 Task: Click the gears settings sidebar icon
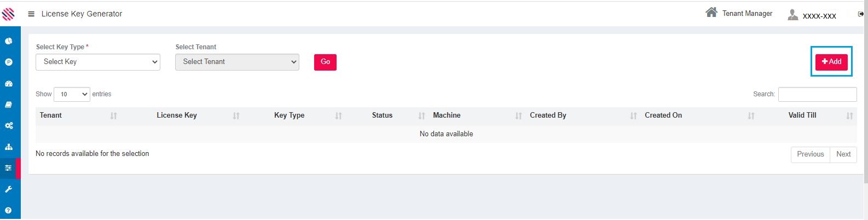[x=9, y=126]
